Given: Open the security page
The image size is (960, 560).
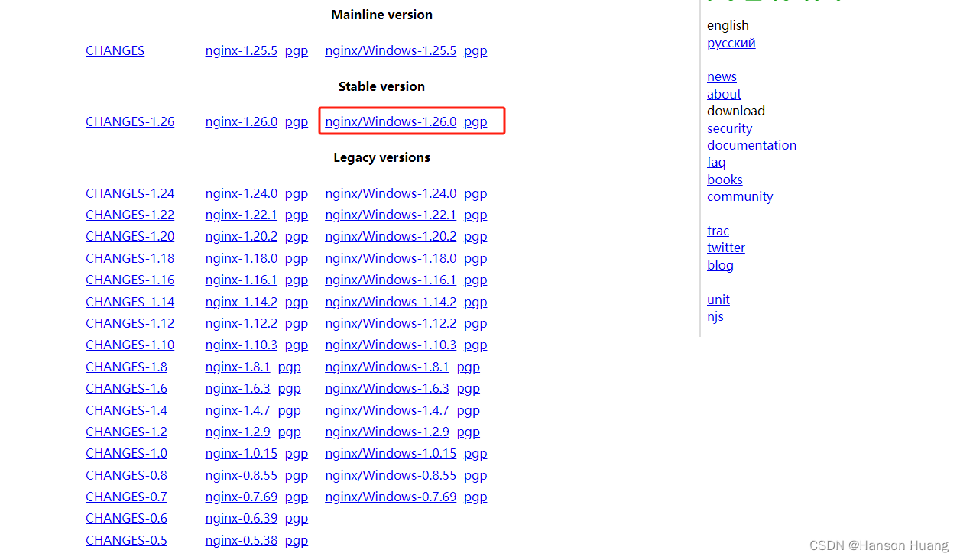Looking at the screenshot, I should [x=729, y=128].
